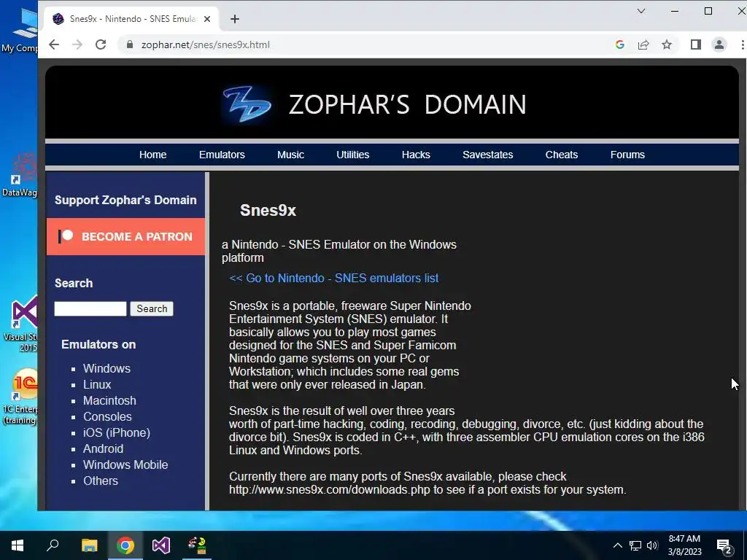
Task: Click the Google icon in the address bar
Action: pyautogui.click(x=620, y=44)
